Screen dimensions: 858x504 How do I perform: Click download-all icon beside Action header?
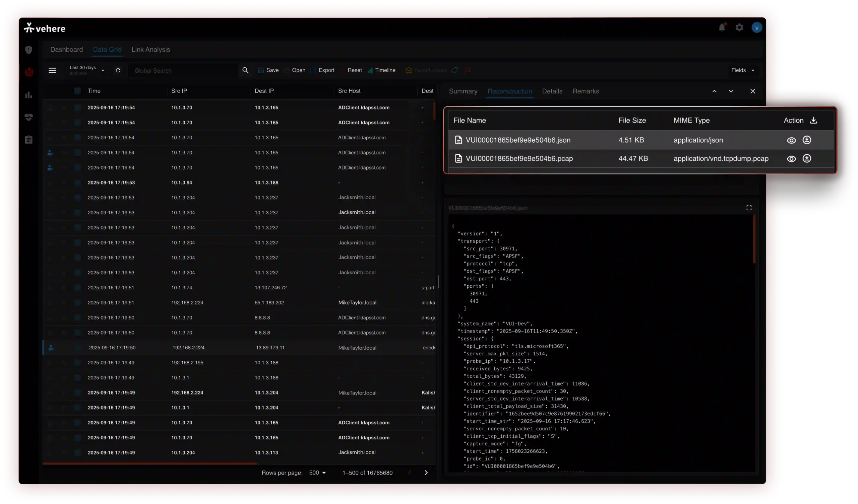click(x=813, y=120)
